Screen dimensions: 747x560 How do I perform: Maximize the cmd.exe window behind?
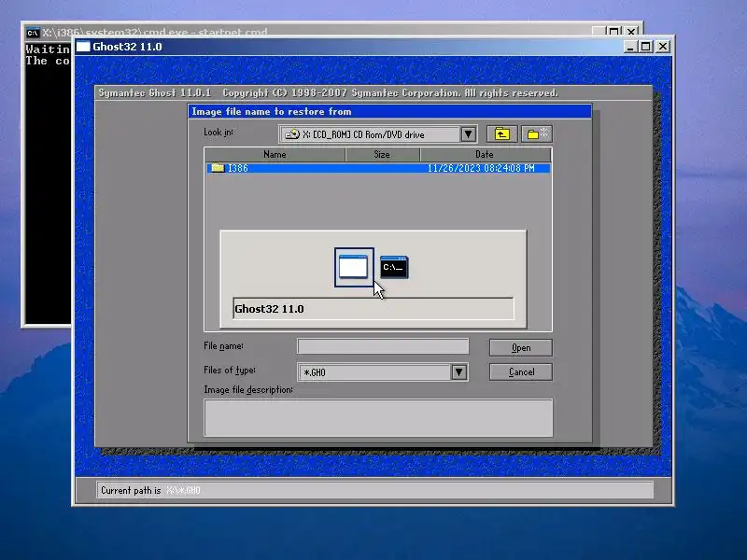pos(614,32)
